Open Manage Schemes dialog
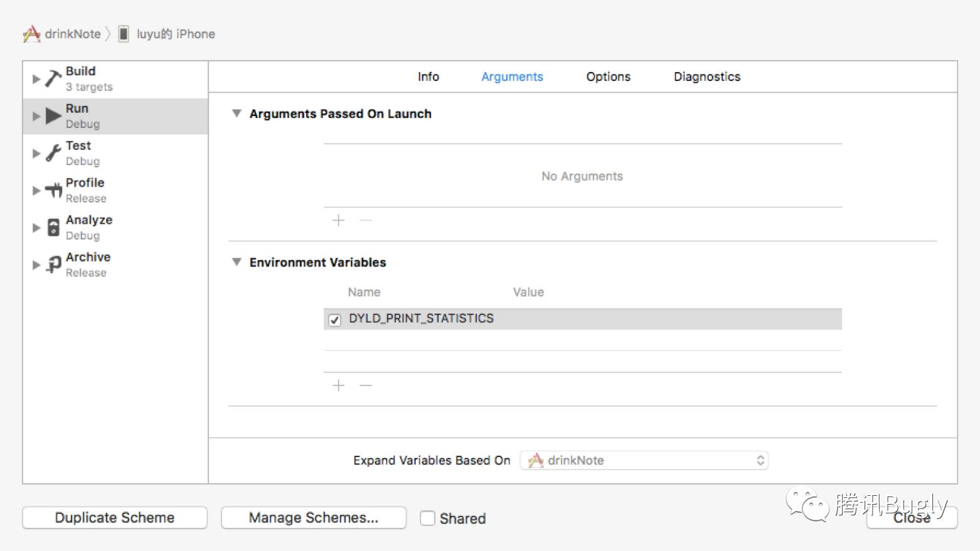Viewport: 980px width, 551px height. point(313,518)
